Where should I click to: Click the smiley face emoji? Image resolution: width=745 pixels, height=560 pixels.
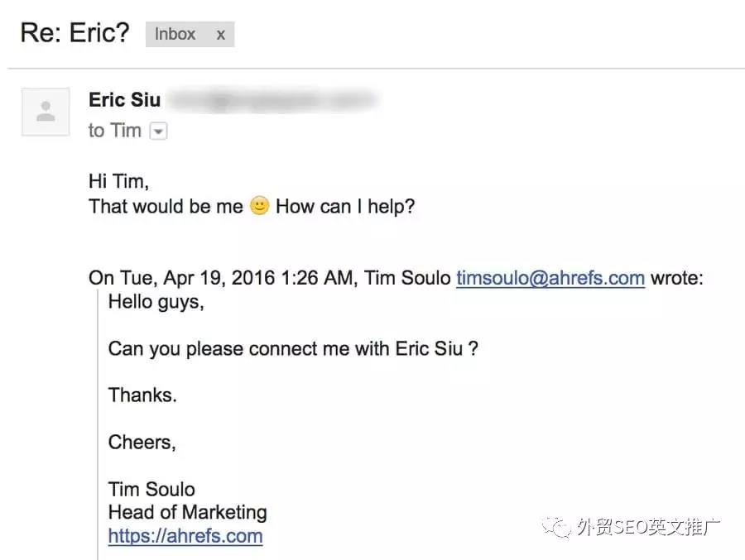[x=259, y=206]
